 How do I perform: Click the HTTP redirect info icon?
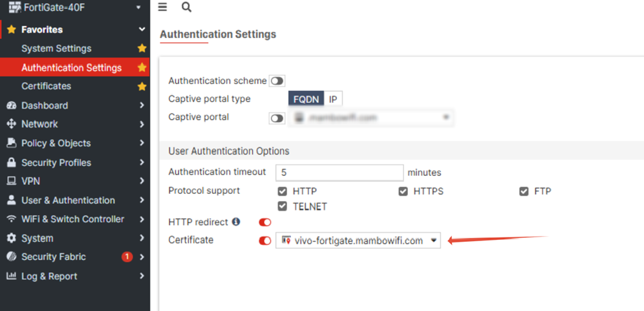pos(236,222)
